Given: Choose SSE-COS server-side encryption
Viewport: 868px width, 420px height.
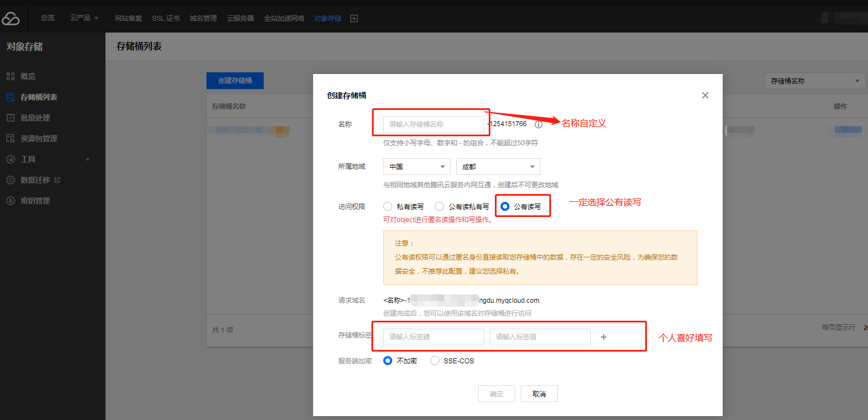Looking at the screenshot, I should pyautogui.click(x=435, y=361).
